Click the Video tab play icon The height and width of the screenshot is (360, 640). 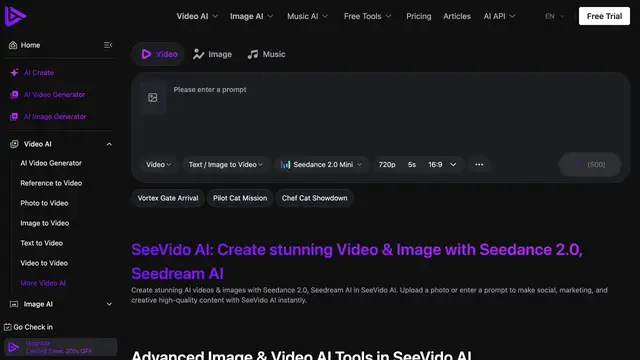click(x=146, y=54)
